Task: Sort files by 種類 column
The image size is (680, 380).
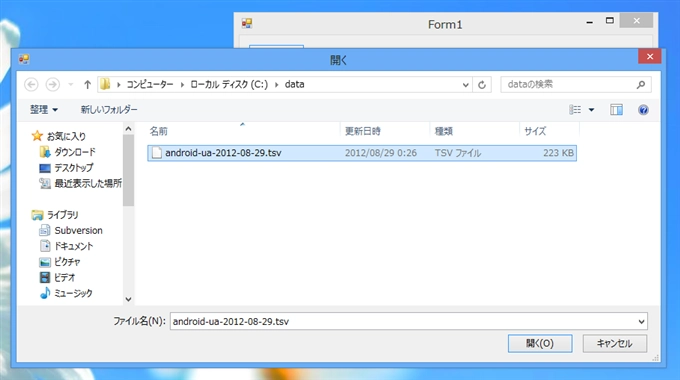Action: 444,131
